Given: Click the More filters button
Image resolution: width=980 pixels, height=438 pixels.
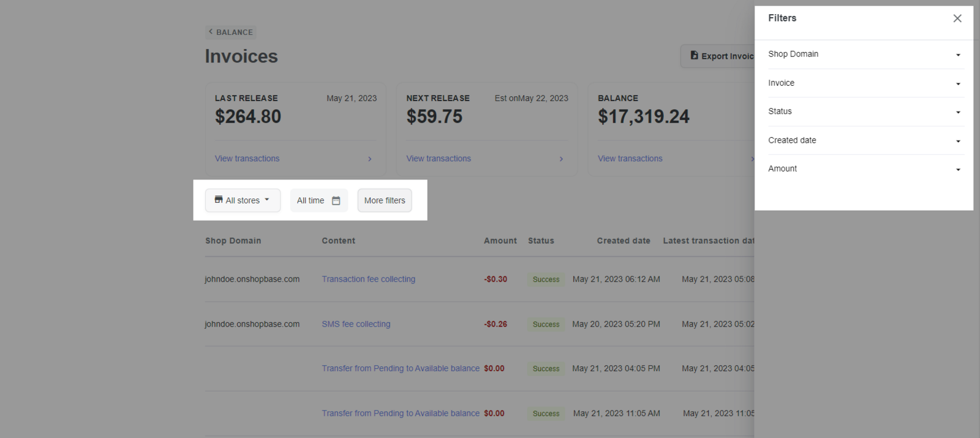Looking at the screenshot, I should [x=385, y=200].
